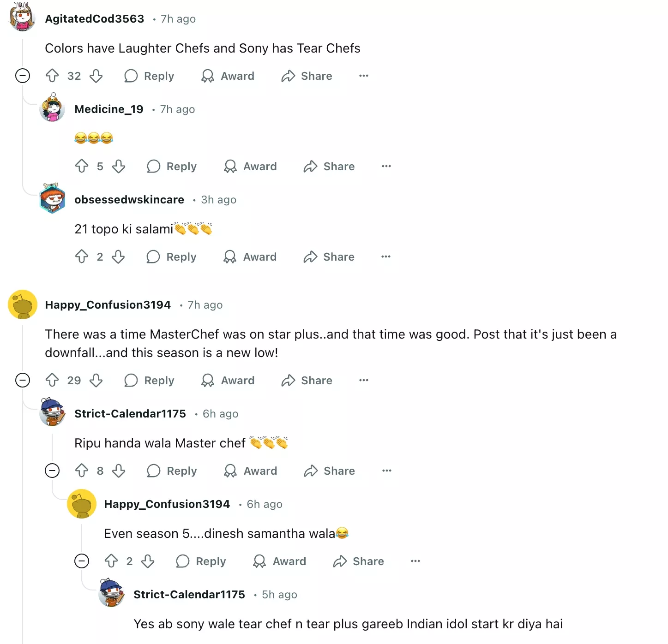Open more options on Medicine_19's comment
The image size is (668, 644).
coord(386,166)
